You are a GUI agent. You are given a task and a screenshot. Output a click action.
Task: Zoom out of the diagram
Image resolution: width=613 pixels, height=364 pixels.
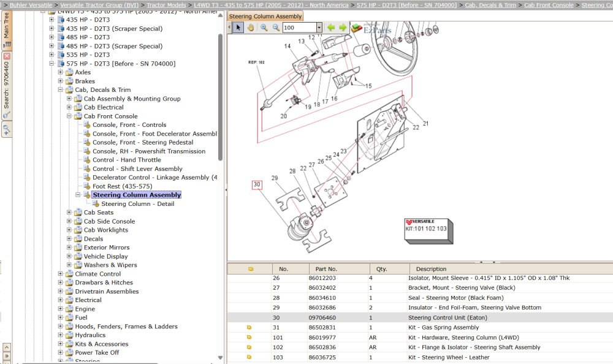276,28
